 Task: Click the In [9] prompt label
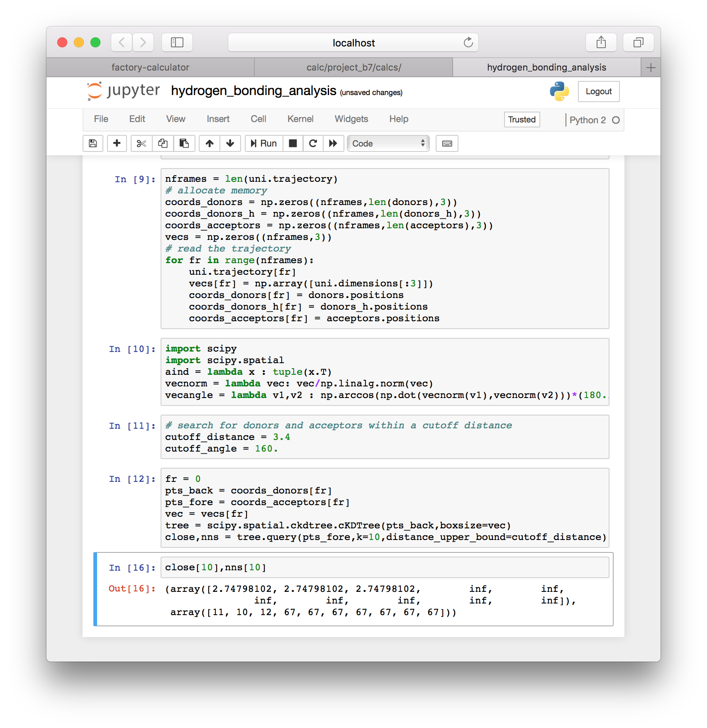tap(135, 179)
